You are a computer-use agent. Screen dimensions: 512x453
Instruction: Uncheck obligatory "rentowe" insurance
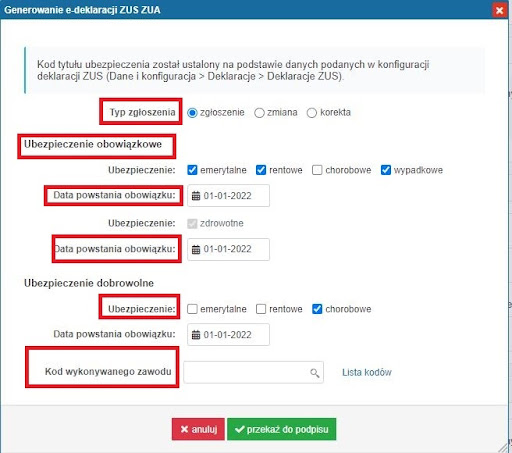[261, 170]
